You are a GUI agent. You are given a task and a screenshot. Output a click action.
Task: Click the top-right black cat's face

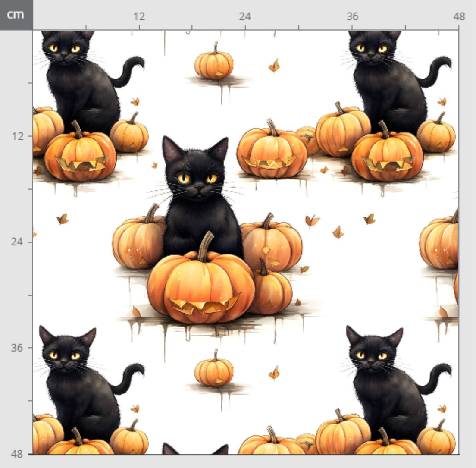[x=372, y=50]
